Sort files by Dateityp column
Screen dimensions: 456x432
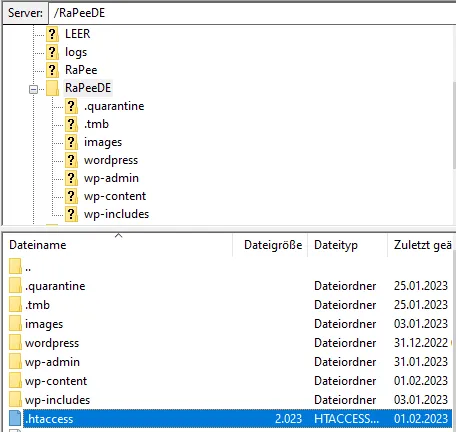pos(347,245)
